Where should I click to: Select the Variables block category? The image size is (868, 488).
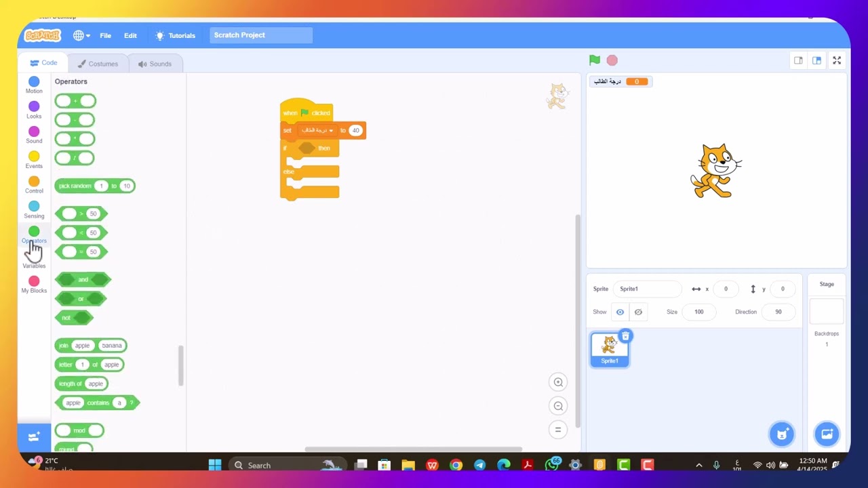click(x=34, y=265)
